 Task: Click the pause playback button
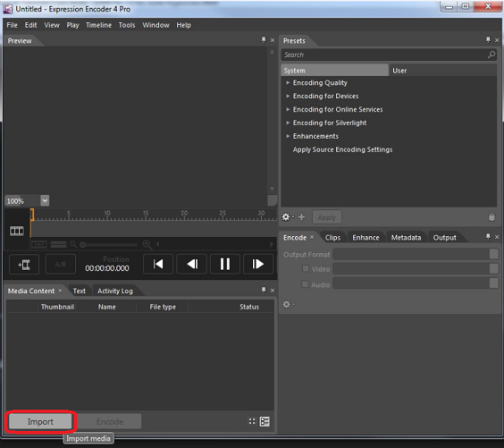(225, 264)
